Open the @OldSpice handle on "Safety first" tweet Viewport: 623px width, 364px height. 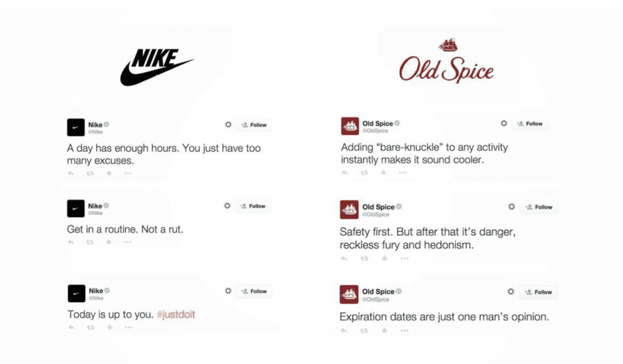click(376, 215)
